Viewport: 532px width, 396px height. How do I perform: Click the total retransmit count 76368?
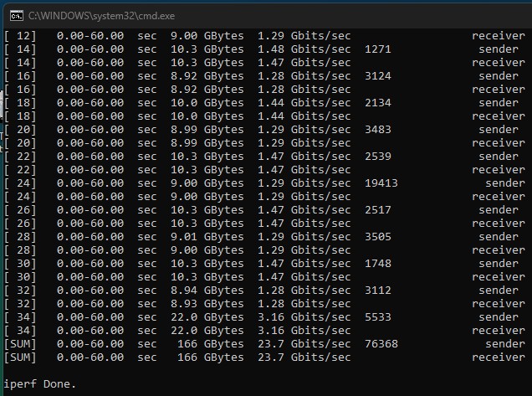381,344
